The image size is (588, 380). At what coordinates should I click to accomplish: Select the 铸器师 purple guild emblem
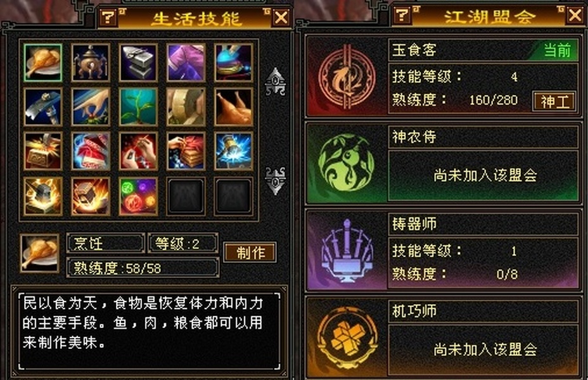[347, 250]
